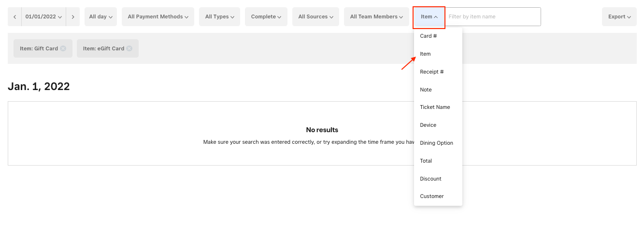This screenshot has height=229, width=644.
Task: Focus the Filter by item name field
Action: pyautogui.click(x=492, y=17)
